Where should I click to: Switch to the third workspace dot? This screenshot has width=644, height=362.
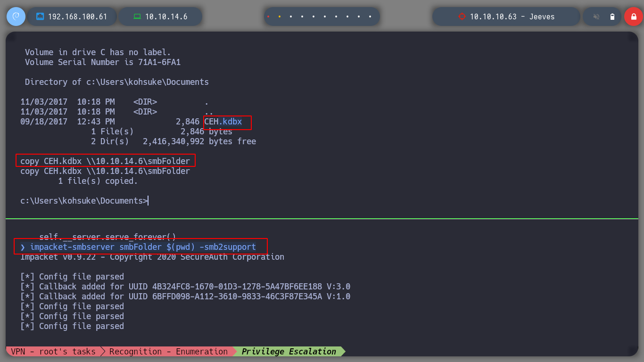(x=291, y=16)
